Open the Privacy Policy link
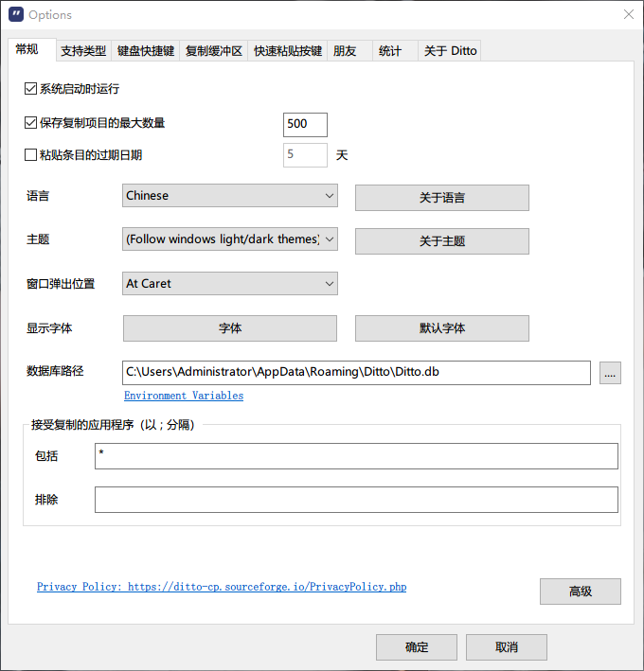This screenshot has height=671, width=644. click(x=222, y=587)
